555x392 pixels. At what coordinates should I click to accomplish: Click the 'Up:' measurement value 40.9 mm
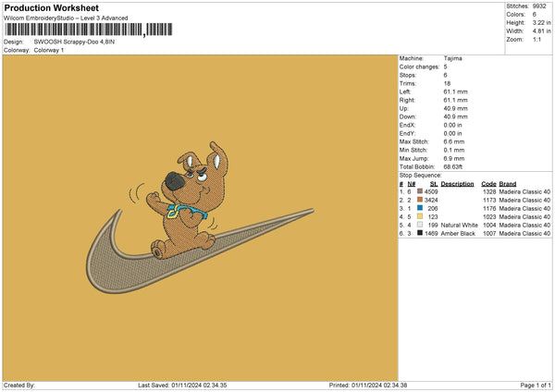coord(455,108)
